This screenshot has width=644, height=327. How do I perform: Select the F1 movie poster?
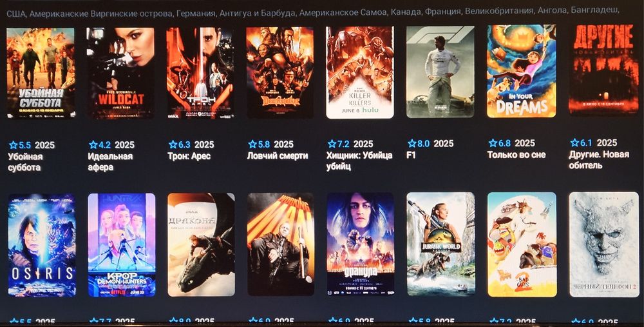click(x=440, y=72)
